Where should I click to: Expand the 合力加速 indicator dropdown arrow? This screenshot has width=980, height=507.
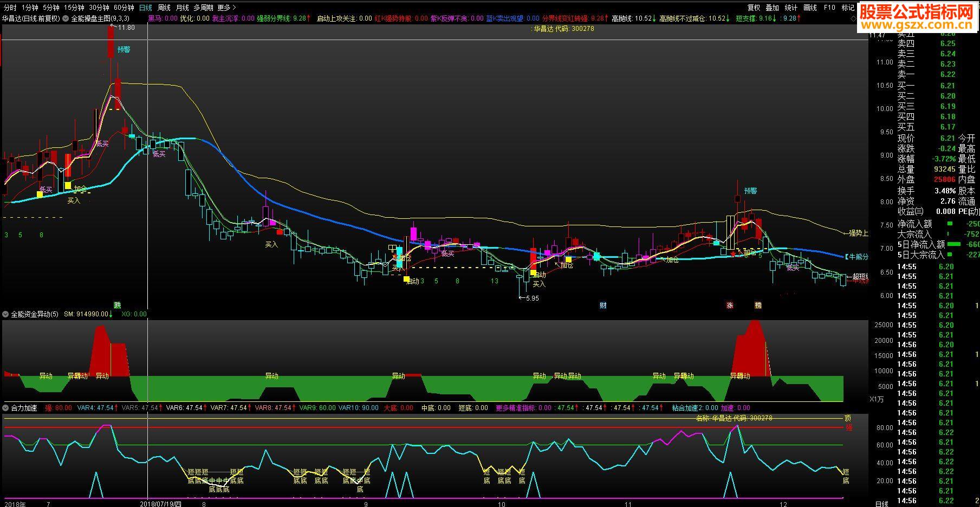tap(5, 408)
